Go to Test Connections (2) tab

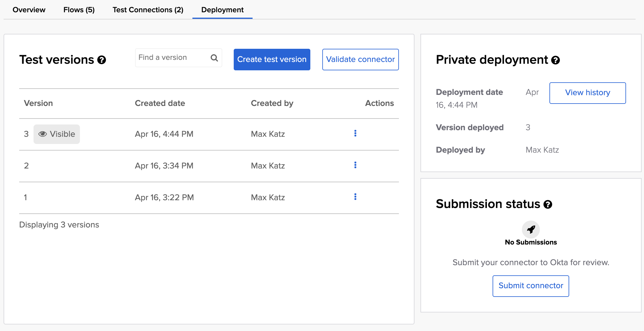[148, 10]
